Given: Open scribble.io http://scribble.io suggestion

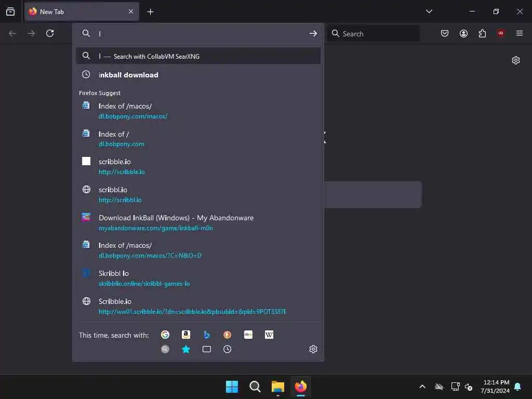Looking at the screenshot, I should pos(198,167).
